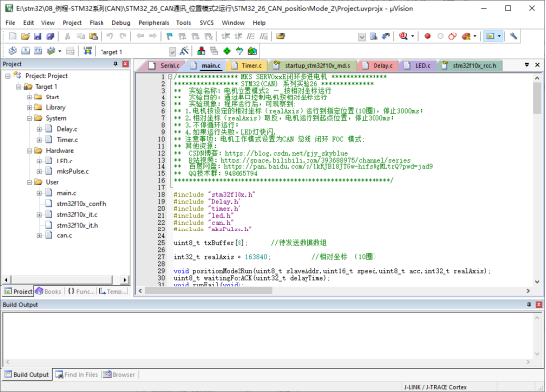Select stm32f10x_conf.h in project tree

[x=82, y=204]
